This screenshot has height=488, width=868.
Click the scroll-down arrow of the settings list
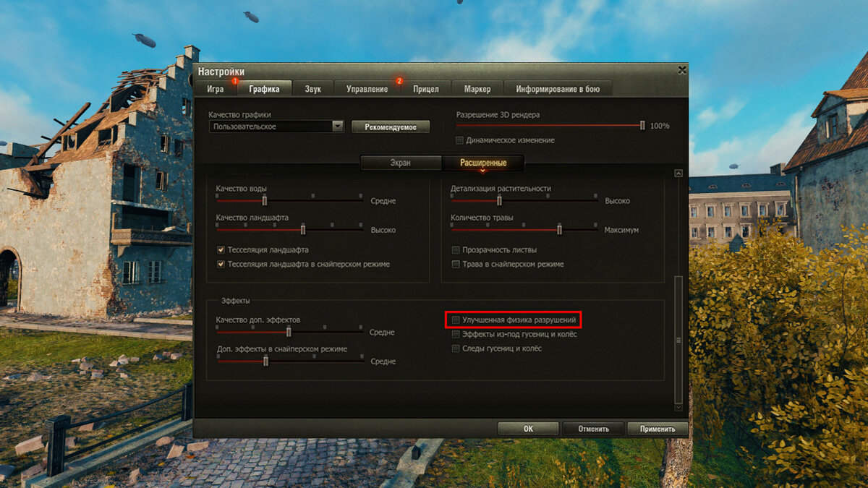tap(678, 408)
